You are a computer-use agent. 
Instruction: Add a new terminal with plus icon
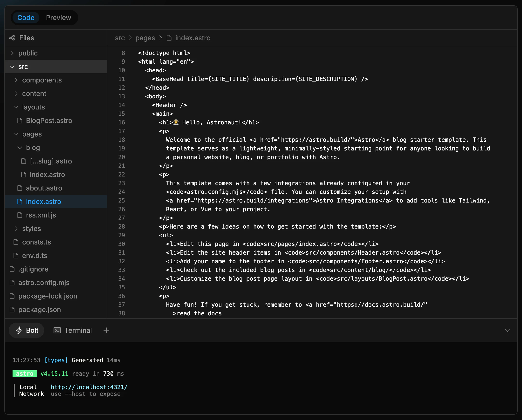(x=106, y=330)
